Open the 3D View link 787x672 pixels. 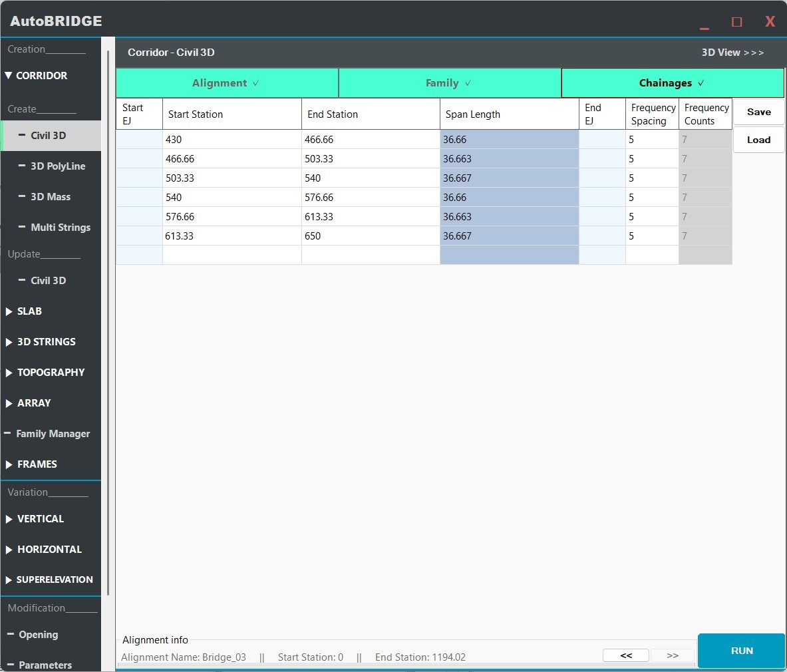point(732,53)
